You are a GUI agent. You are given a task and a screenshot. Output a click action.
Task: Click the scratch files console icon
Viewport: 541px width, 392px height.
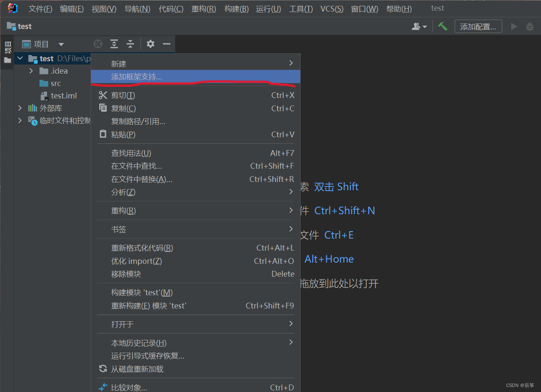(33, 121)
